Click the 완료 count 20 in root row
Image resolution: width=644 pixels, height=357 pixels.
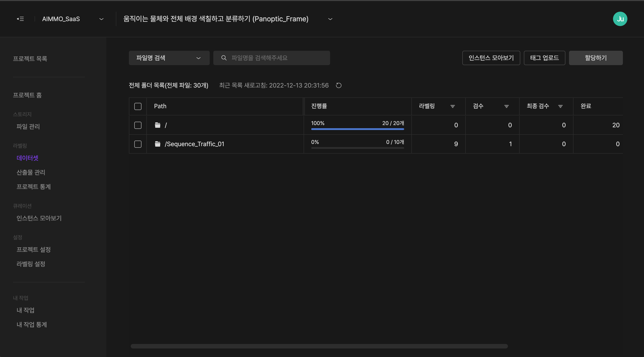(x=616, y=125)
